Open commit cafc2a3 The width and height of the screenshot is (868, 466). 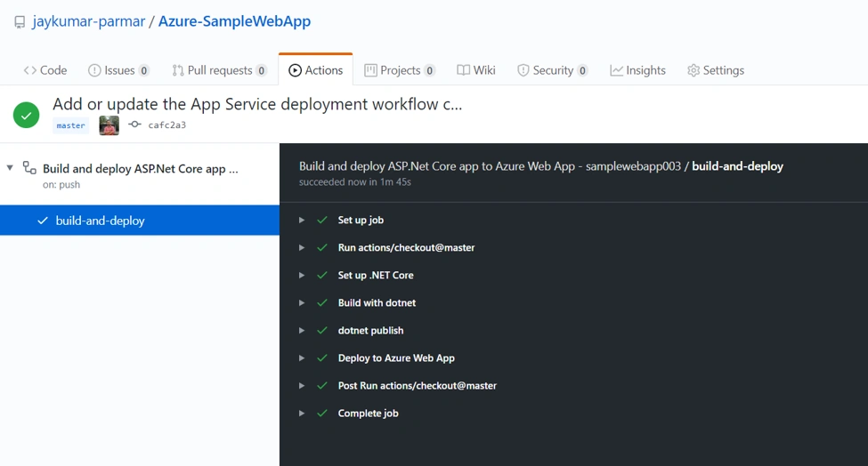[x=167, y=125]
